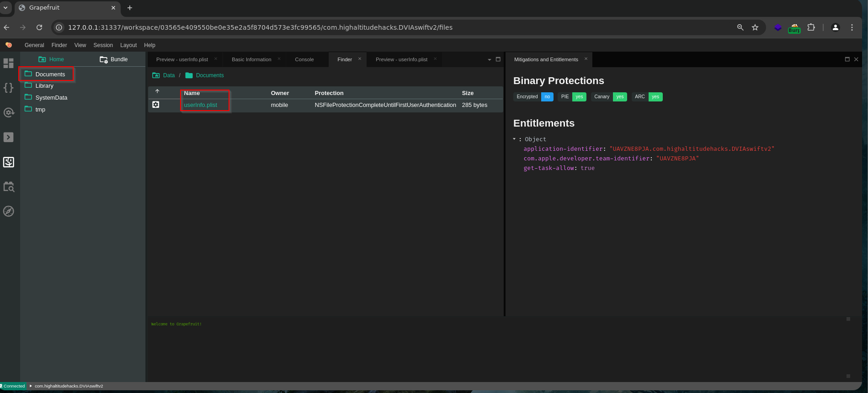This screenshot has width=868, height=393.
Task: Open the Session menu
Action: click(x=103, y=45)
